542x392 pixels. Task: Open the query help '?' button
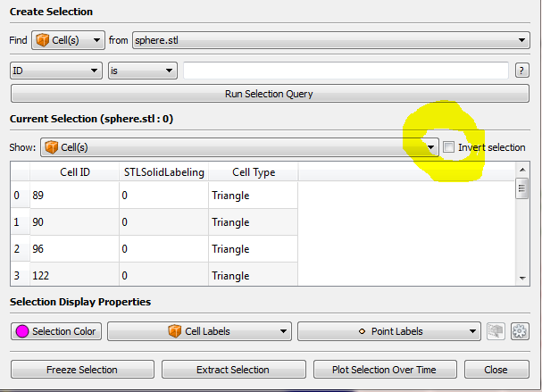(x=522, y=71)
